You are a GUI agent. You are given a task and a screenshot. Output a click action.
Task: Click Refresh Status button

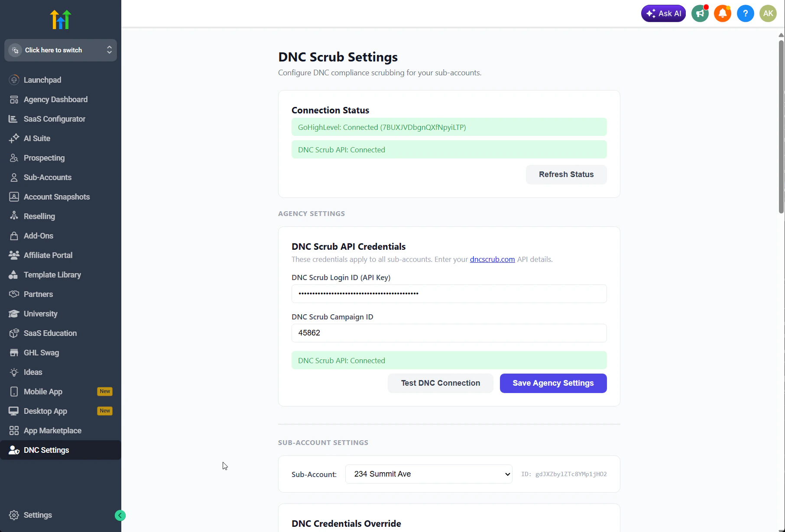coord(566,174)
